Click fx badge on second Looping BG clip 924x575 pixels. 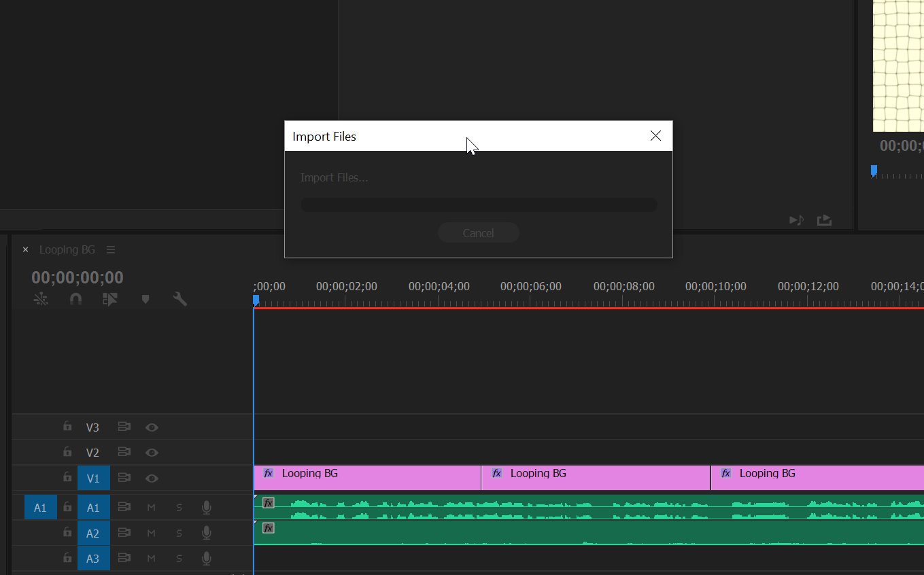pos(497,473)
